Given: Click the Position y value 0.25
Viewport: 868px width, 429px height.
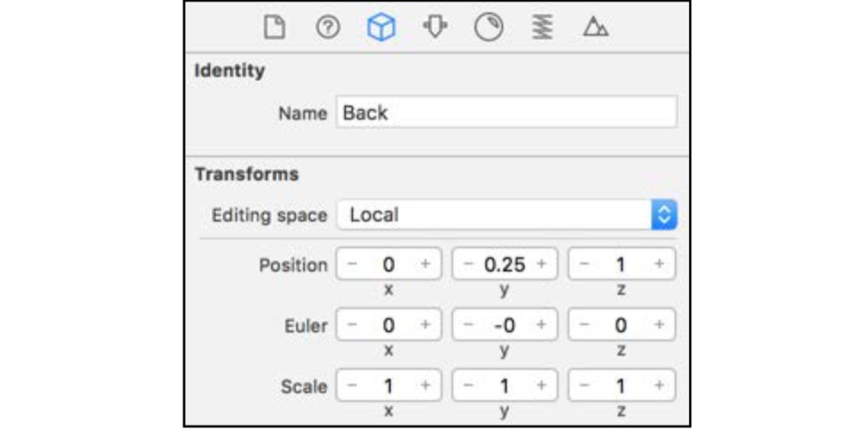Looking at the screenshot, I should [505, 264].
